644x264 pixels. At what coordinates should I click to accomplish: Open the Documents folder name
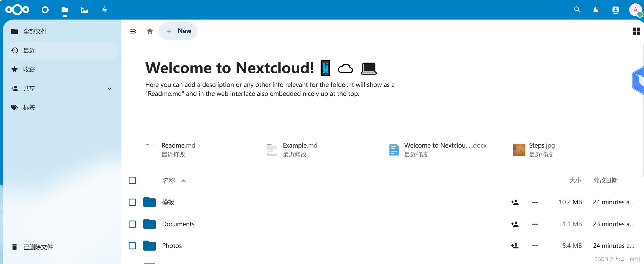click(x=178, y=224)
